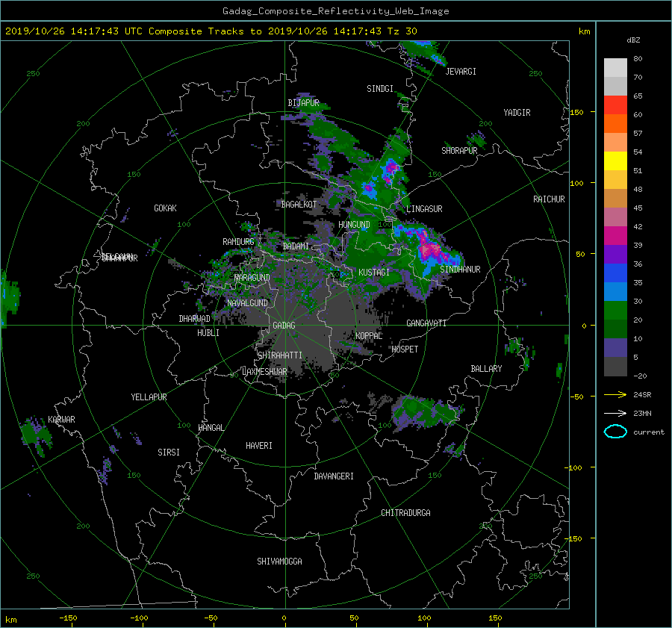
Task: Click the DHARWAD label
Action: pos(194,319)
